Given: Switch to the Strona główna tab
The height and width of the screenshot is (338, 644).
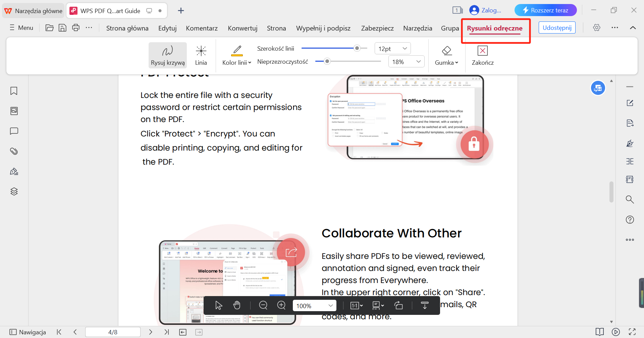Looking at the screenshot, I should point(127,29).
